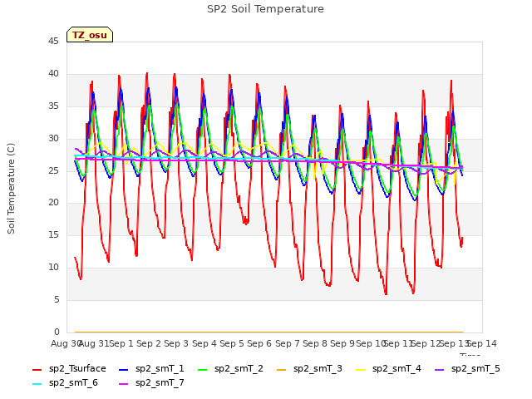Click the purple sp2_smT_5 legend color marker

tap(440, 369)
